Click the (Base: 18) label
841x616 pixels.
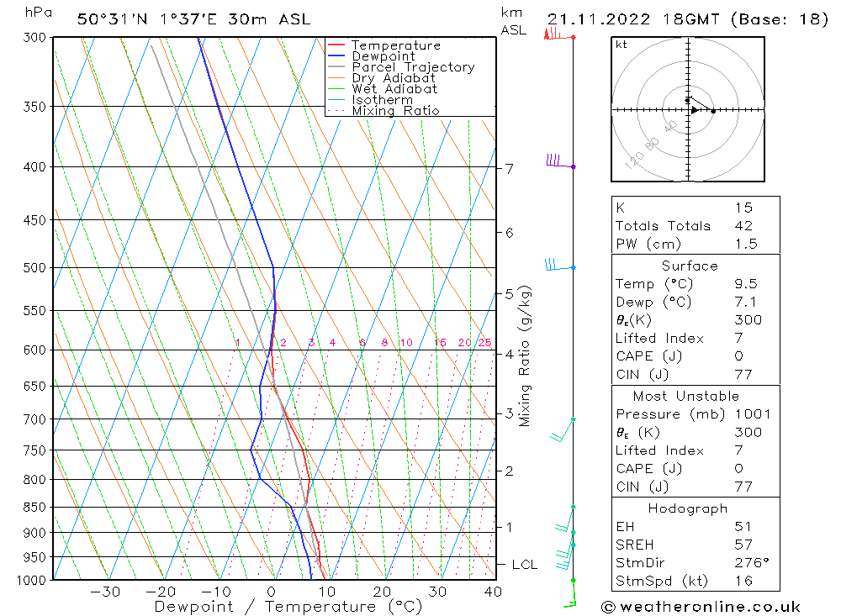click(780, 19)
